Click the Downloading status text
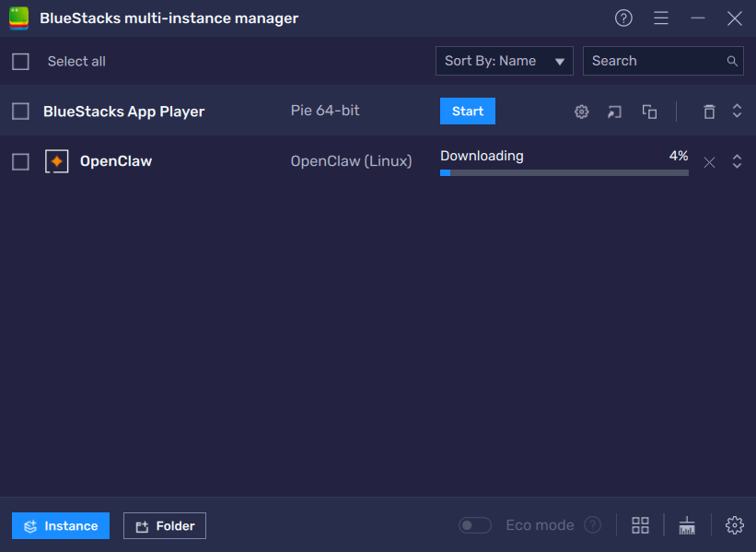This screenshot has width=756, height=552. coord(482,156)
